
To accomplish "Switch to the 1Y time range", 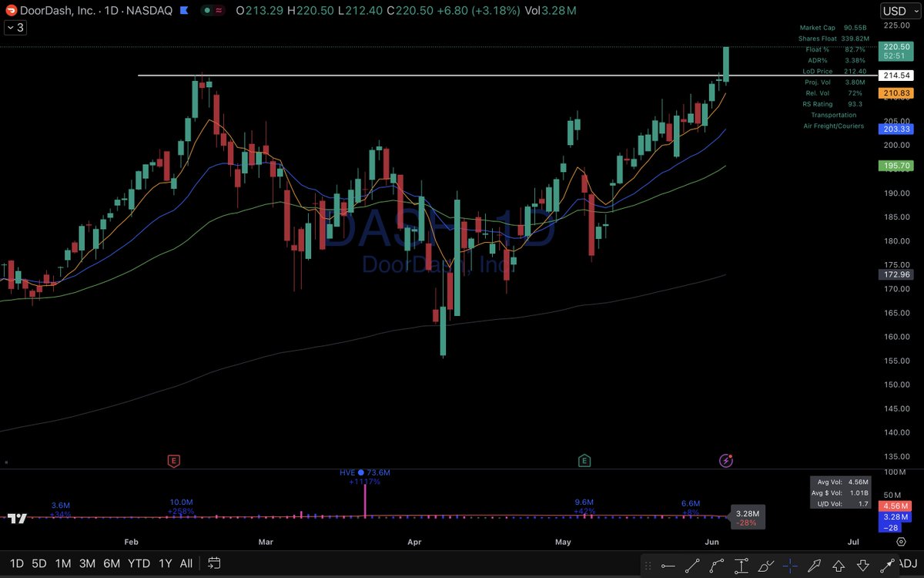I will [x=165, y=564].
